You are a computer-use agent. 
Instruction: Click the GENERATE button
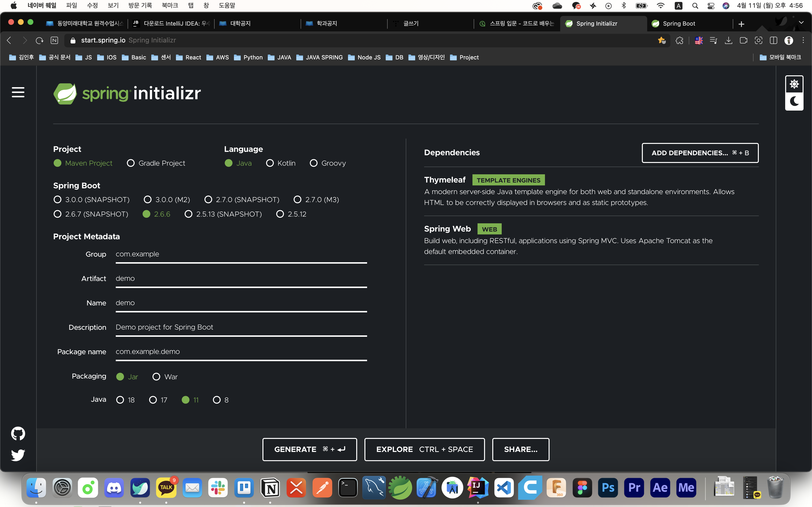pos(309,449)
